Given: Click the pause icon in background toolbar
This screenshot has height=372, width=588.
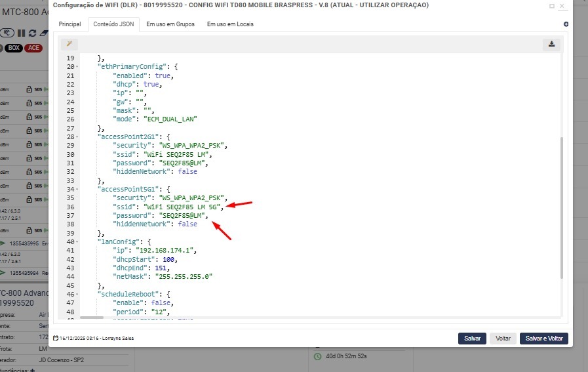Looking at the screenshot, I should click(x=22, y=33).
